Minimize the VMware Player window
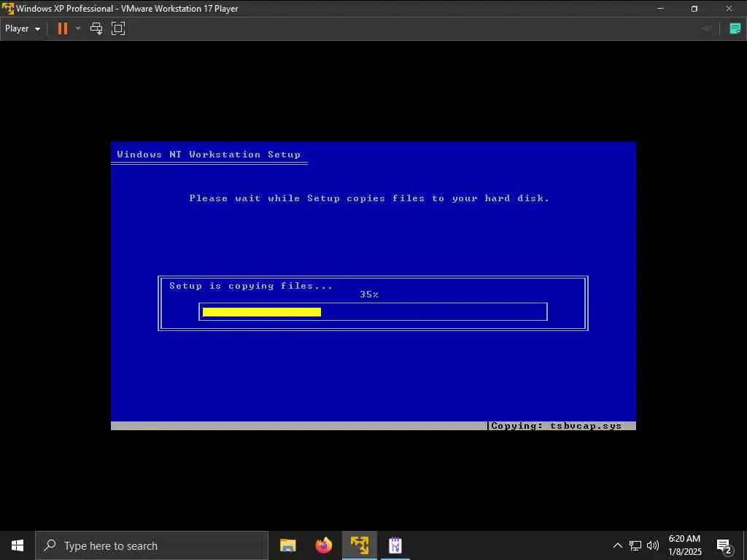This screenshot has height=560, width=747. 660,9
